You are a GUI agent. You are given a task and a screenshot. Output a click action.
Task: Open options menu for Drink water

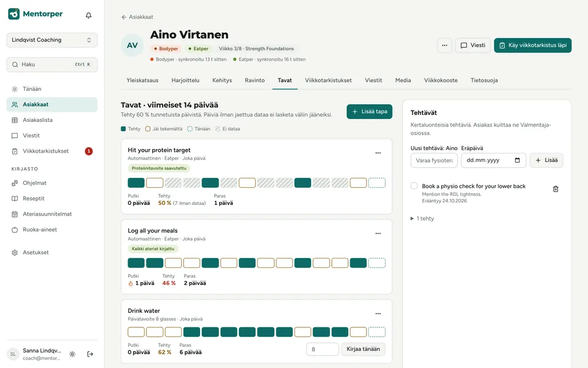378,314
